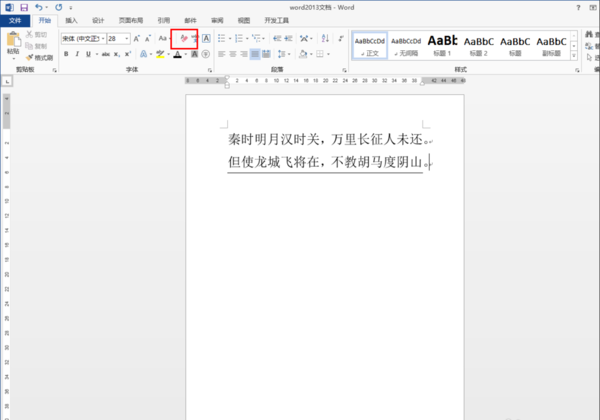Switch to the 插入 (Insert) tab

pos(71,20)
